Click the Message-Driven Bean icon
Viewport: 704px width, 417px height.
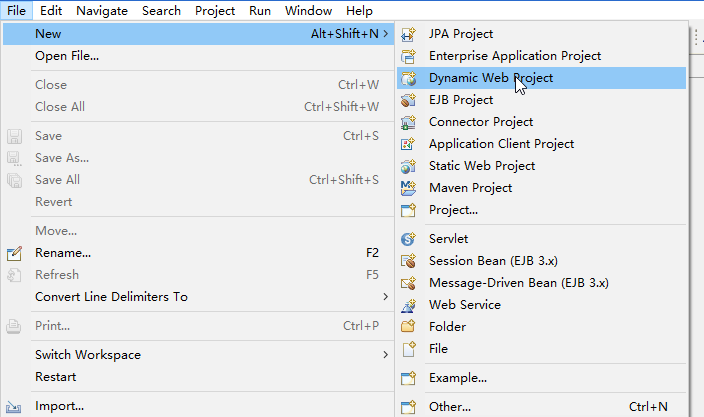(x=408, y=283)
